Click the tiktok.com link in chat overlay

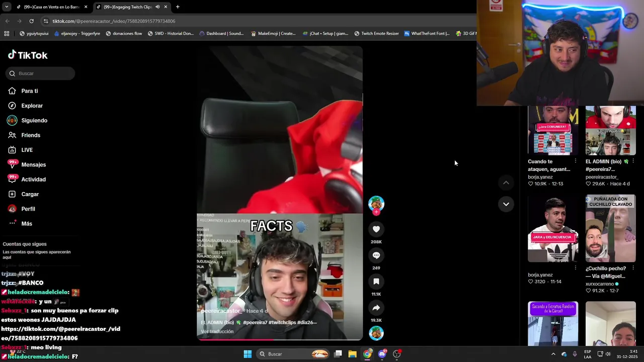[60, 333]
